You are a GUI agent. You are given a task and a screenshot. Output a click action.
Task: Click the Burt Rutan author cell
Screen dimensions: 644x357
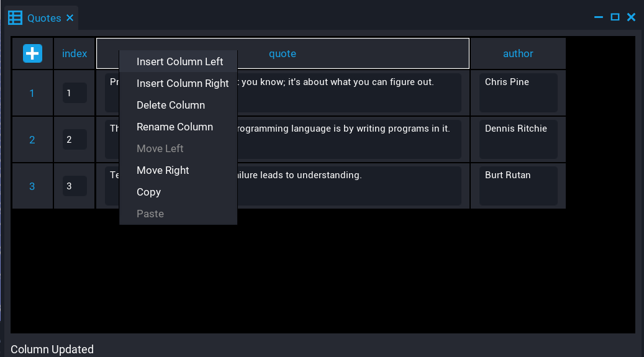pyautogui.click(x=518, y=186)
